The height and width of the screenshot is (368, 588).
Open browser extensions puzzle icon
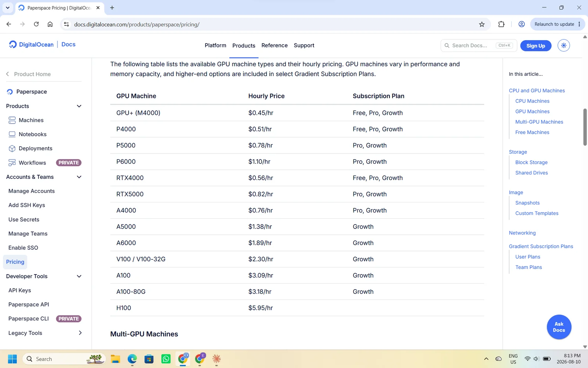click(501, 24)
